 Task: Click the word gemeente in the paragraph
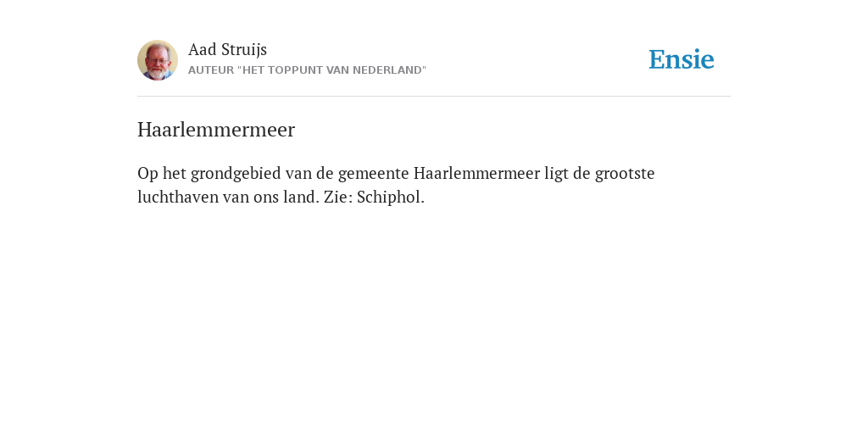[x=374, y=173]
